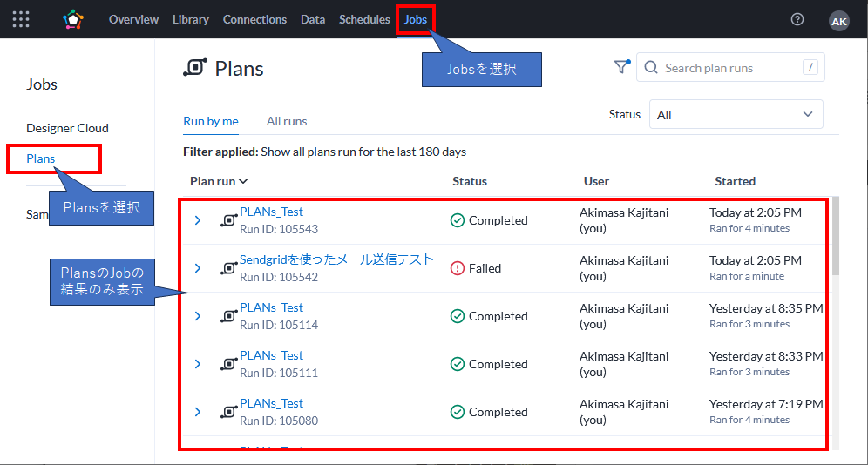Open the Sendgrid plan run link
Image resolution: width=868 pixels, height=465 pixels.
click(x=336, y=259)
